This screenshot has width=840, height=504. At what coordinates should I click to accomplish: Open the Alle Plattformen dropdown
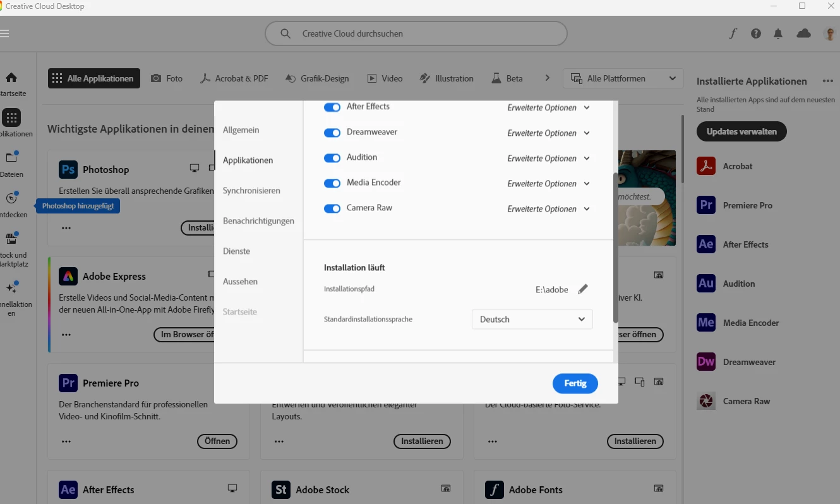[623, 78]
